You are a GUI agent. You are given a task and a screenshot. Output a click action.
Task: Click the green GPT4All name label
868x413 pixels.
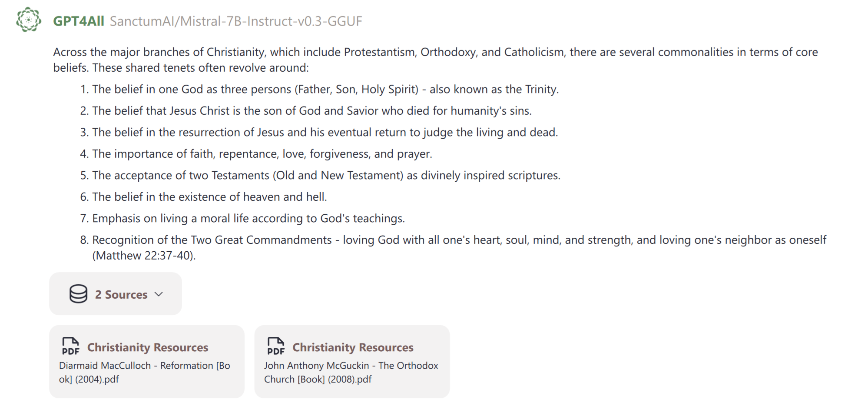[x=78, y=21]
